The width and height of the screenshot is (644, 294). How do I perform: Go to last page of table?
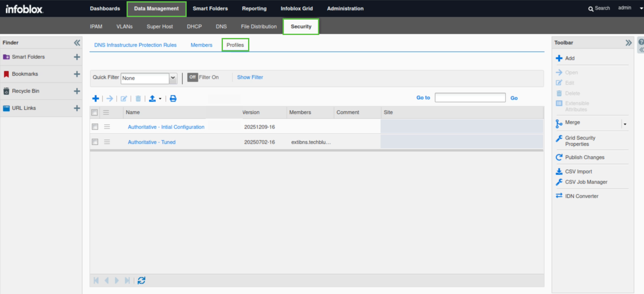click(x=127, y=281)
